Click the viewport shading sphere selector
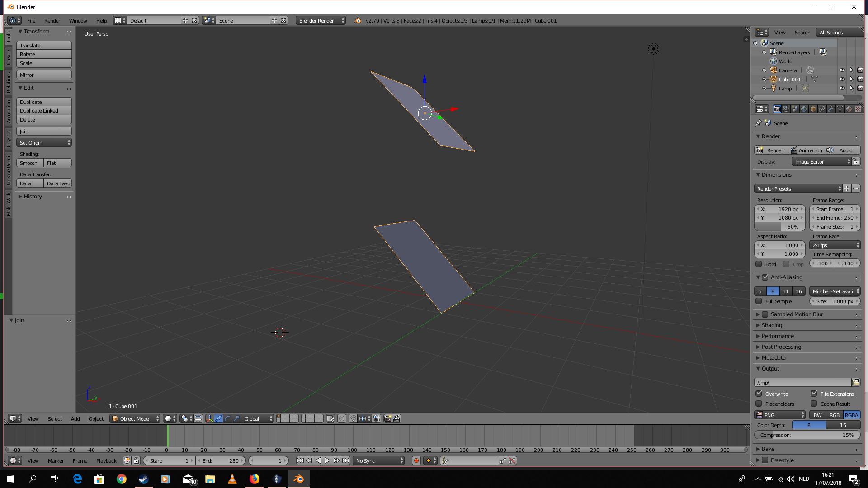This screenshot has height=488, width=868. [x=170, y=419]
